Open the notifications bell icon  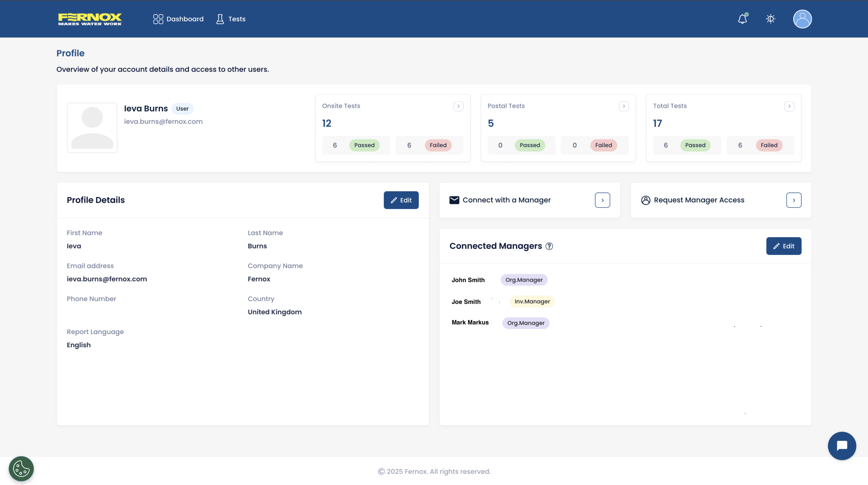coord(742,19)
